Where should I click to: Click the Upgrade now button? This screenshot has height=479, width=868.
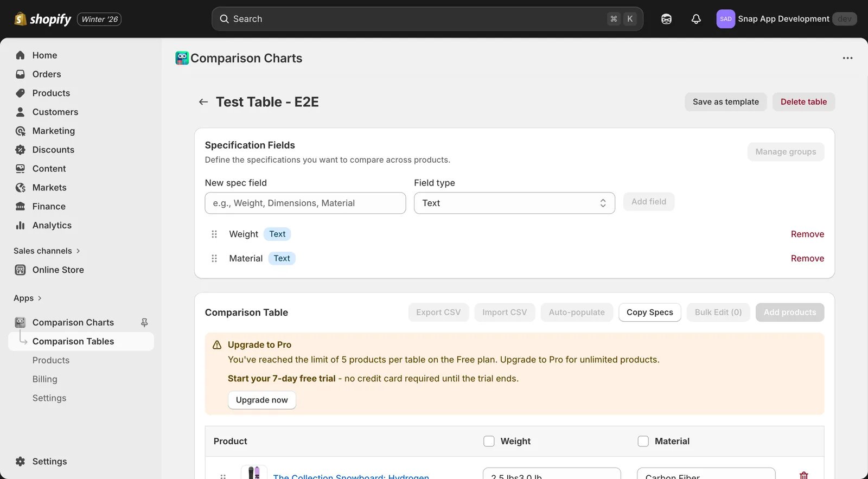(x=262, y=400)
